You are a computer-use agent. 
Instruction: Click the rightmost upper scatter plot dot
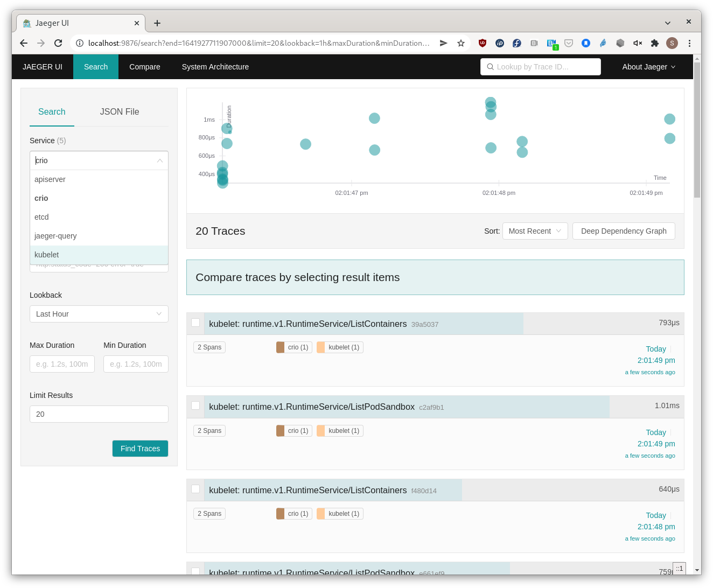(669, 119)
